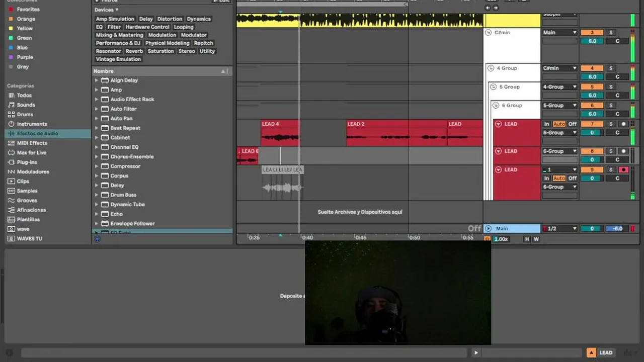
Task: Select the Plantillas category
Action: coord(28,220)
